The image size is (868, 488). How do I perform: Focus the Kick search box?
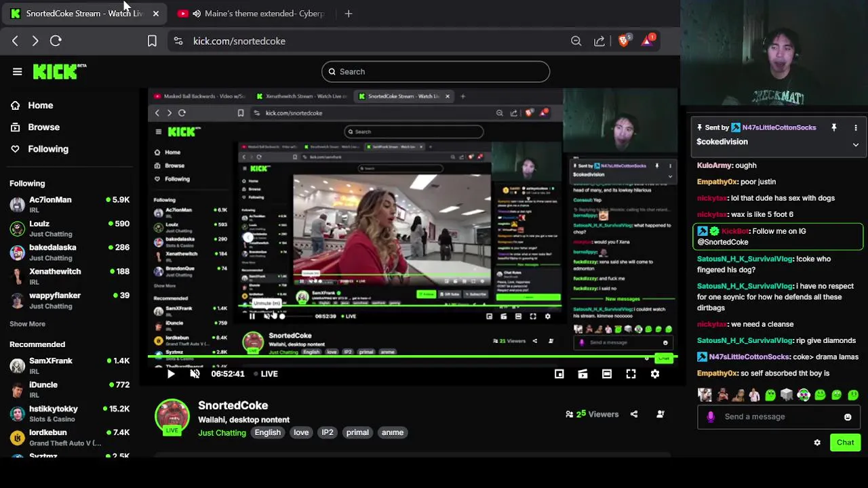pos(435,71)
